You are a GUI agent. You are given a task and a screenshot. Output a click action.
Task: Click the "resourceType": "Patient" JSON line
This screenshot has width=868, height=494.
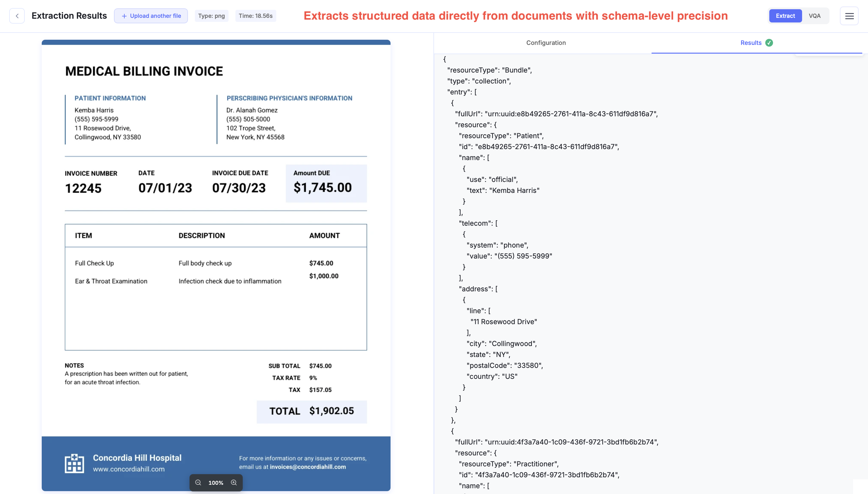tap(501, 136)
